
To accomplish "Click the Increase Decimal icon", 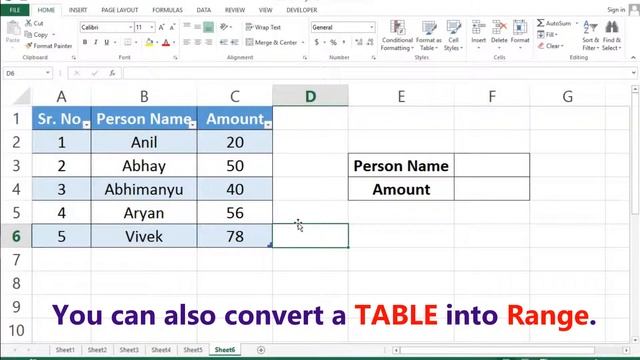I will (359, 42).
